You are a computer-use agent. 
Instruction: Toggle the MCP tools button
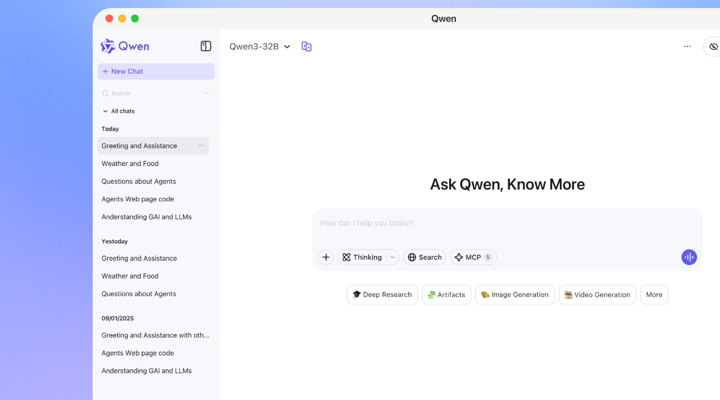click(473, 257)
